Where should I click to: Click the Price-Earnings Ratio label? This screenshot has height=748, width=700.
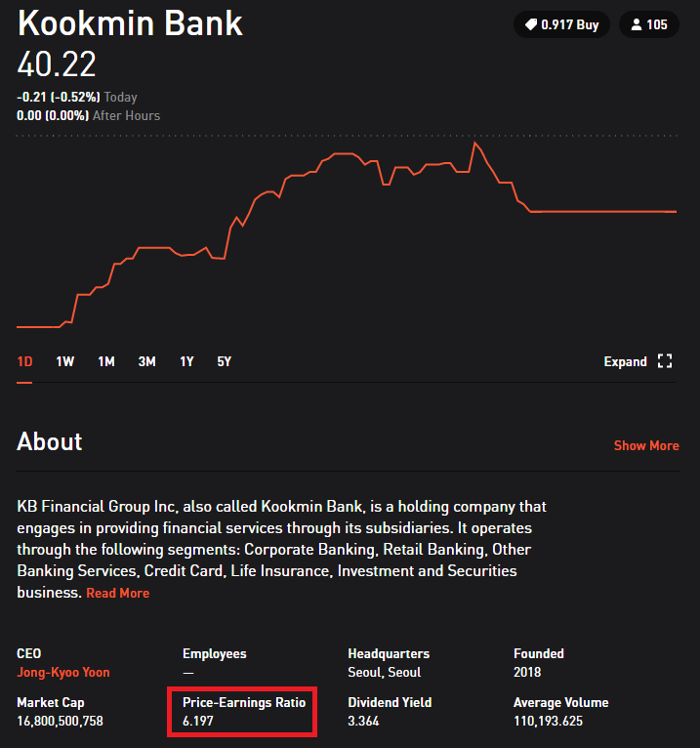[244, 702]
